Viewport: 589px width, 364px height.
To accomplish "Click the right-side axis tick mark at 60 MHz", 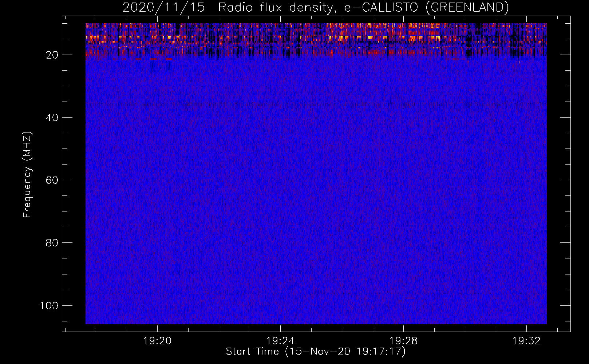I will coord(565,180).
